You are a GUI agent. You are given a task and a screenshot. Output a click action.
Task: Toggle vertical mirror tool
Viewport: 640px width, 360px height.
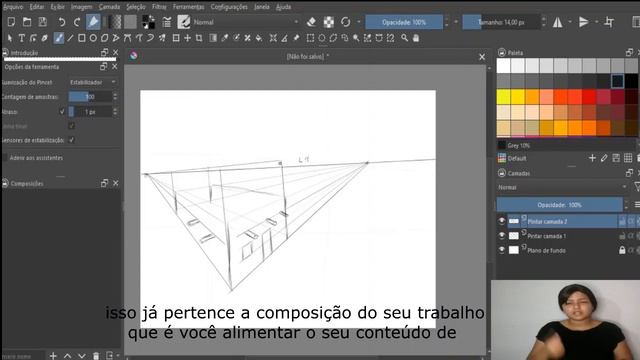[x=584, y=22]
